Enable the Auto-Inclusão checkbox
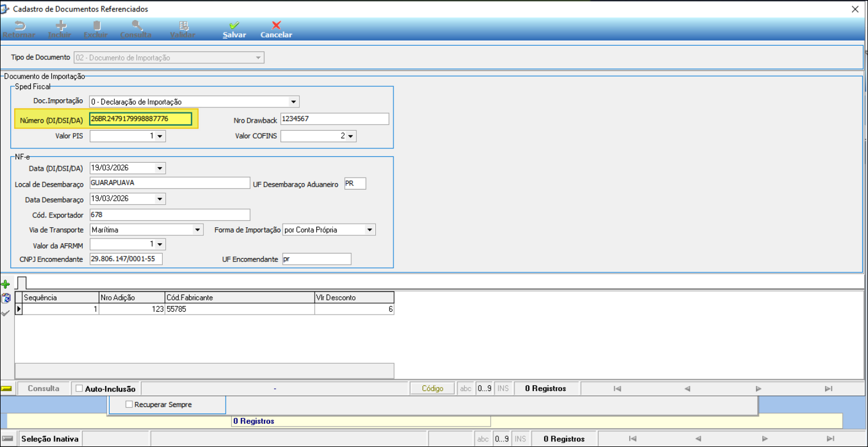Viewport: 868px width, 447px height. point(79,389)
